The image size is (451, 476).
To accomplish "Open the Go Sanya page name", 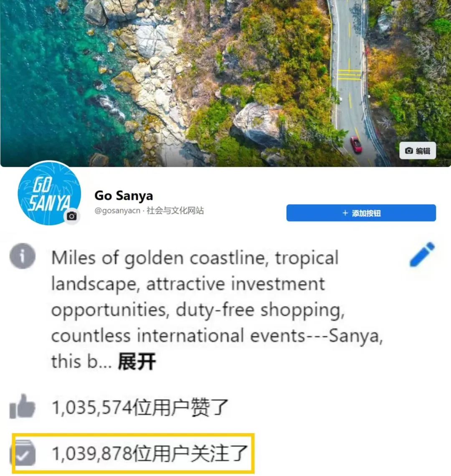I will point(124,196).
